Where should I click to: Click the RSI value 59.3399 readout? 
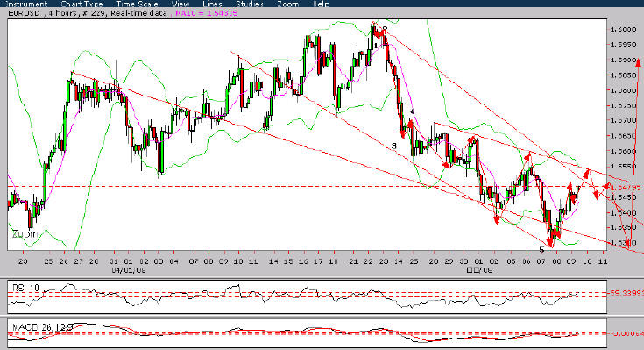626,293
